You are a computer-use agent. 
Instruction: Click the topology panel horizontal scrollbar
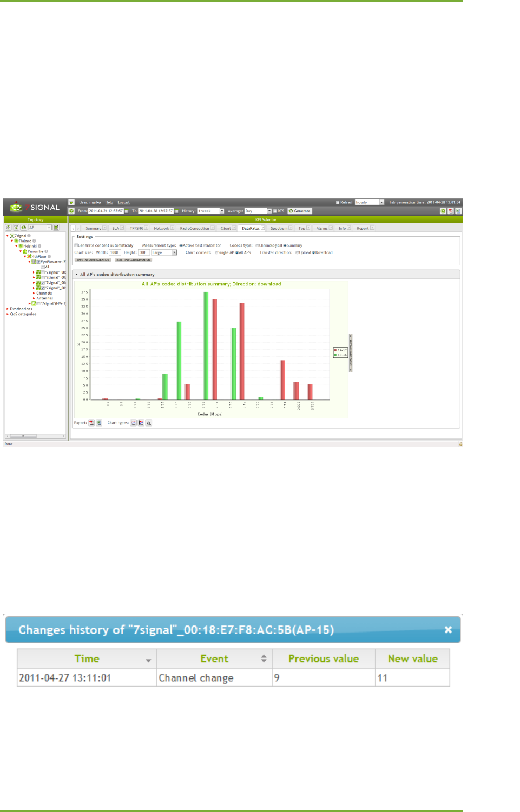35,436
